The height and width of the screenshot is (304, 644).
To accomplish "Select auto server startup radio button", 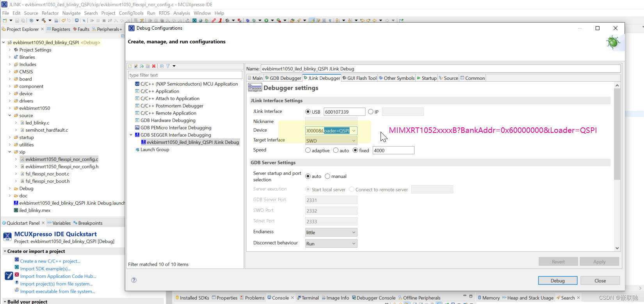I will tap(308, 176).
